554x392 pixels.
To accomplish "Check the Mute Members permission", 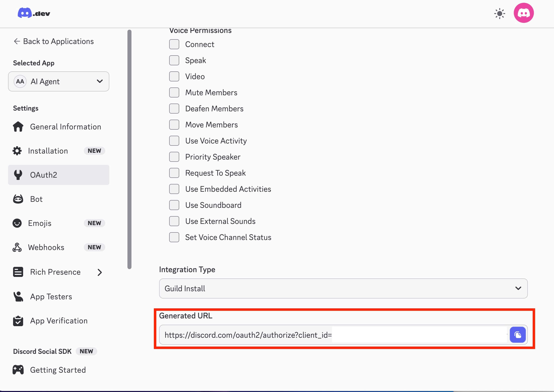I will [174, 92].
